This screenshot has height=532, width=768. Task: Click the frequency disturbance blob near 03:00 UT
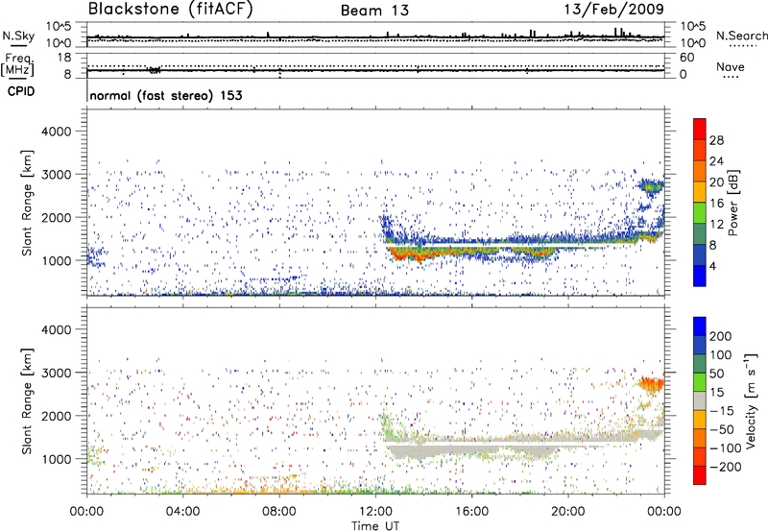coord(155,70)
